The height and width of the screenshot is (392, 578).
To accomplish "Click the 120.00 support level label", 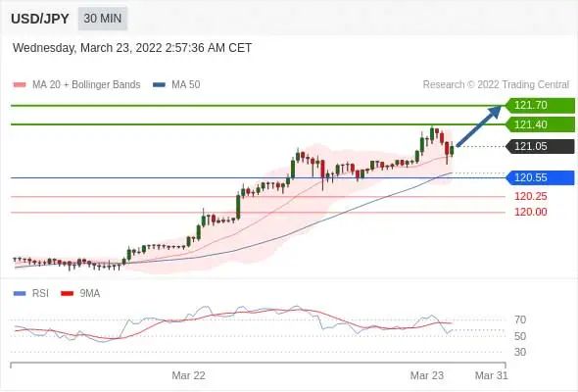I will (530, 212).
